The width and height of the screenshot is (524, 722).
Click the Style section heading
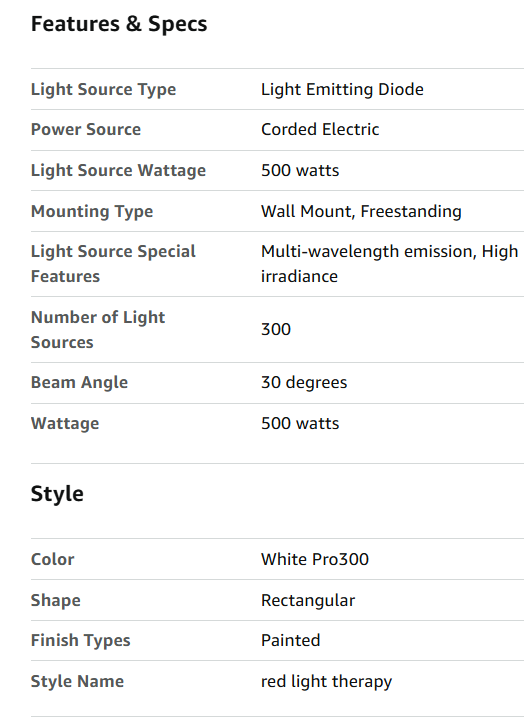57,494
